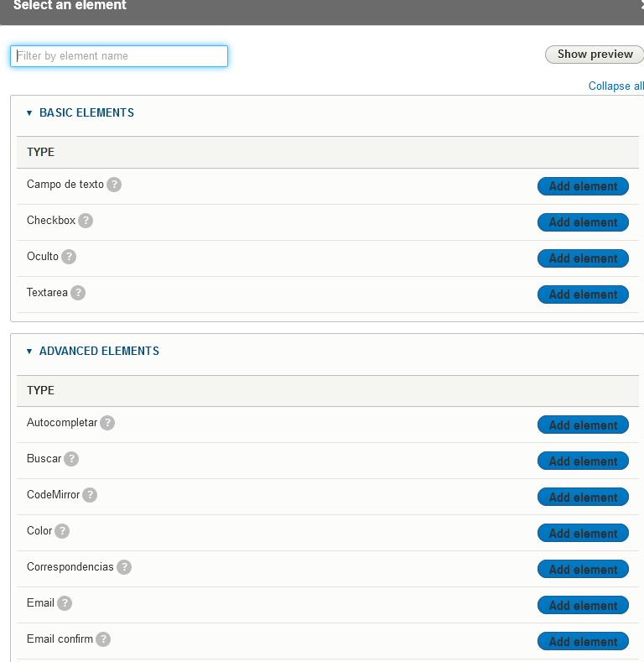This screenshot has height=662, width=644.
Task: Click the Show preview button
Action: coord(595,55)
